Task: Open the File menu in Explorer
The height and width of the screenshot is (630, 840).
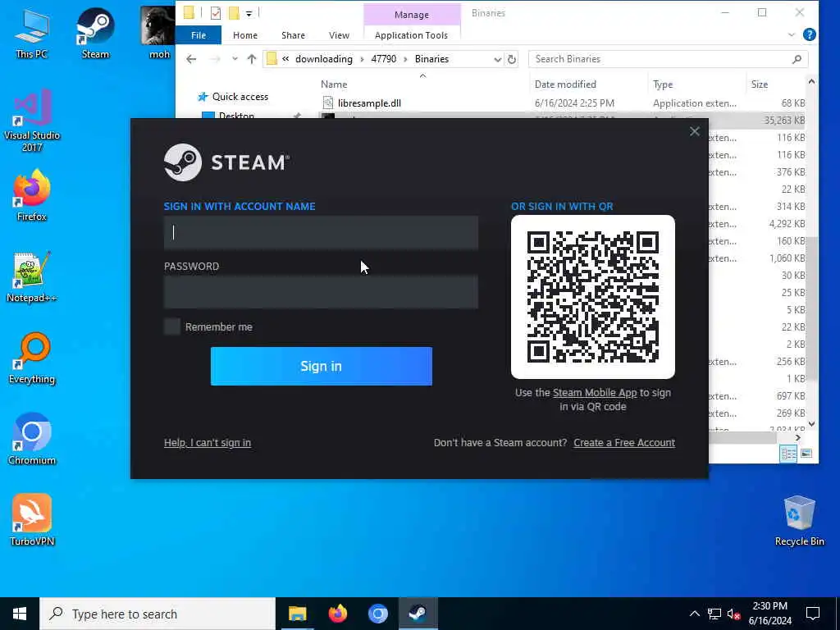Action: pyautogui.click(x=199, y=34)
